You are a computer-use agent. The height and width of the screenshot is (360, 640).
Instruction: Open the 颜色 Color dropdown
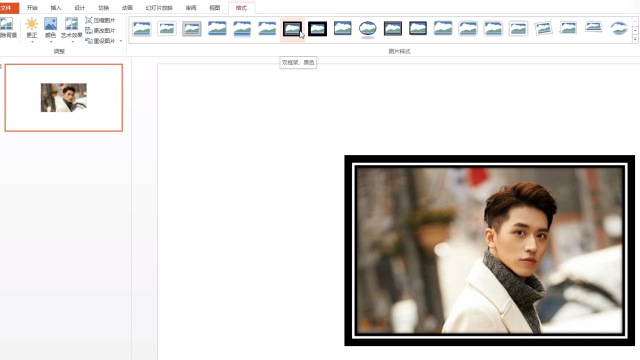pos(51,29)
